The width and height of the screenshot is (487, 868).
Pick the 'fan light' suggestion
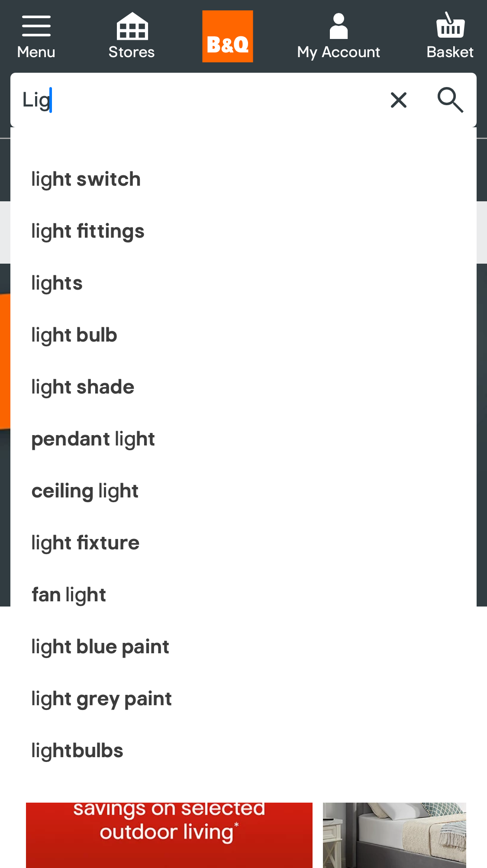pos(68,594)
